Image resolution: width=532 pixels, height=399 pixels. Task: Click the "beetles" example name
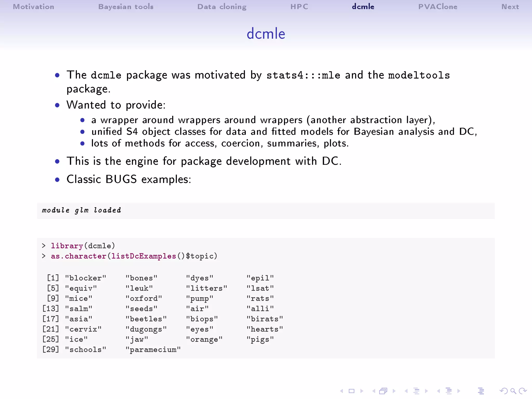[146, 319]
